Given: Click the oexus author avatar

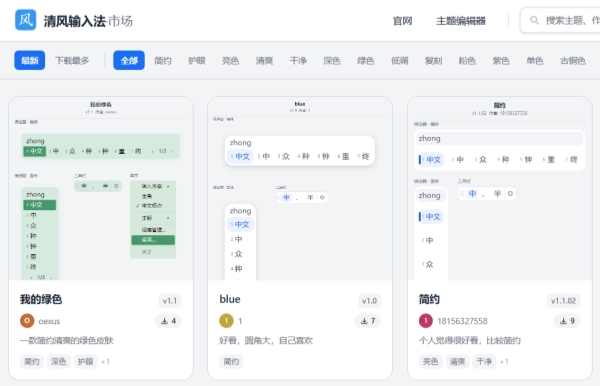Looking at the screenshot, I should pos(27,321).
